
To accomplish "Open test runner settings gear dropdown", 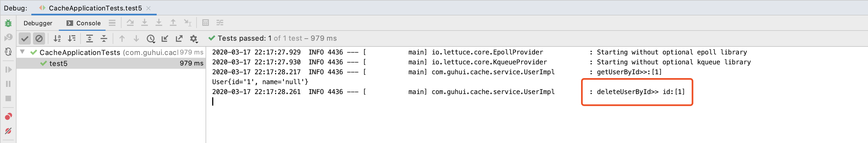I will 193,39.
